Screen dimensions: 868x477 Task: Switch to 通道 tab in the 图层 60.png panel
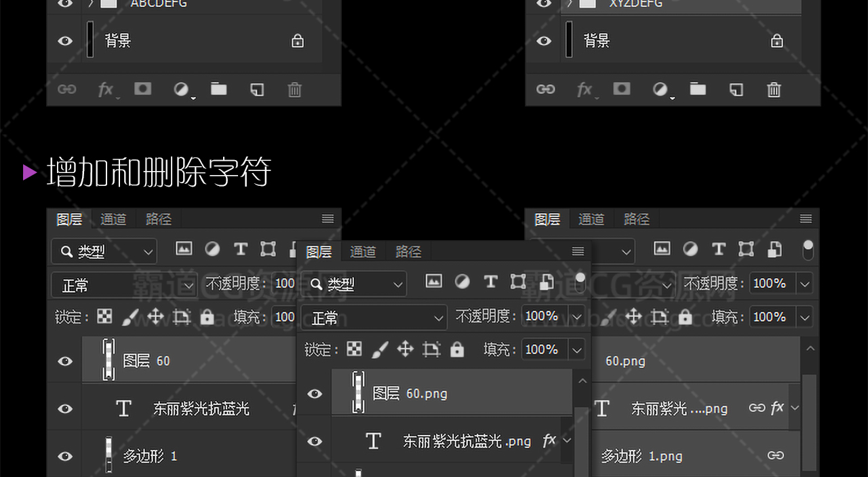click(363, 252)
